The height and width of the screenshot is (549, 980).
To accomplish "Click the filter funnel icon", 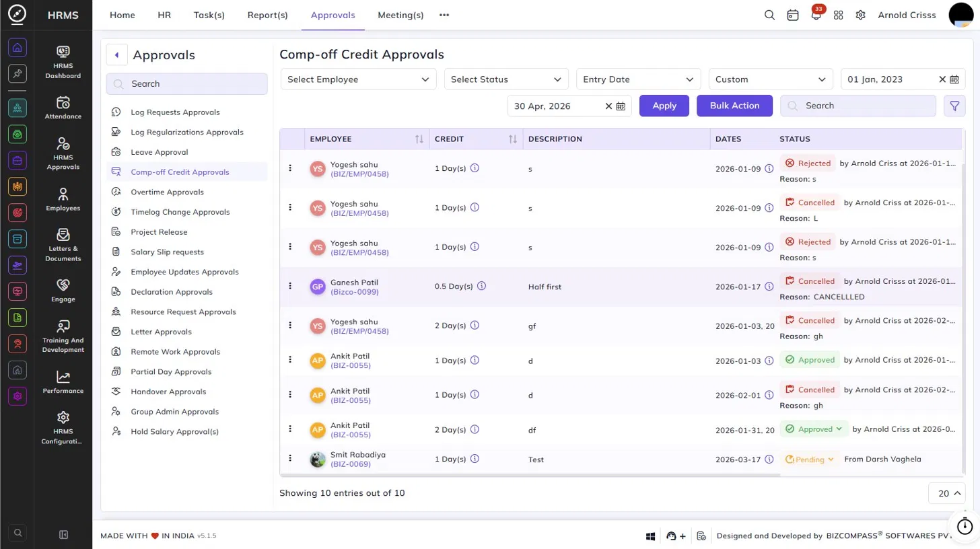I will point(954,106).
